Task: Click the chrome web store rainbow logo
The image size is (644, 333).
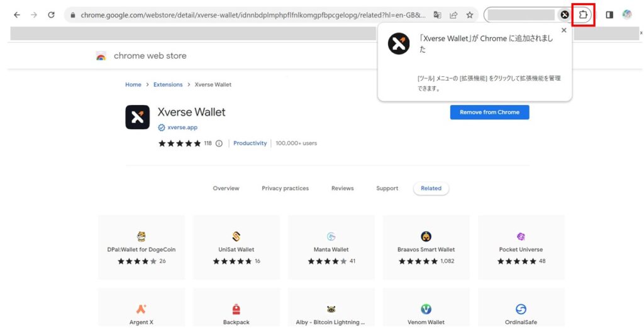Action: tap(101, 56)
